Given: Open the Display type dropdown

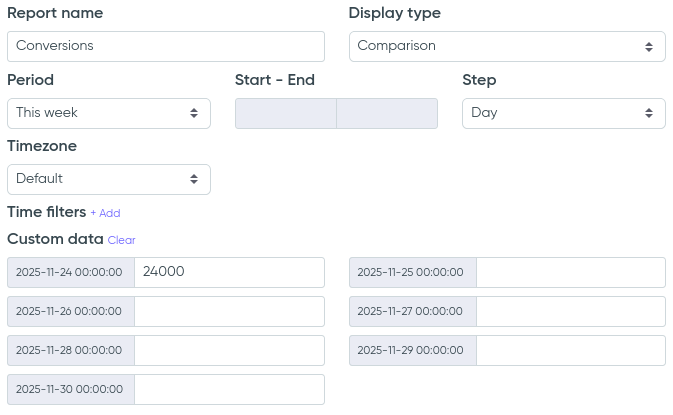Looking at the screenshot, I should click(506, 46).
